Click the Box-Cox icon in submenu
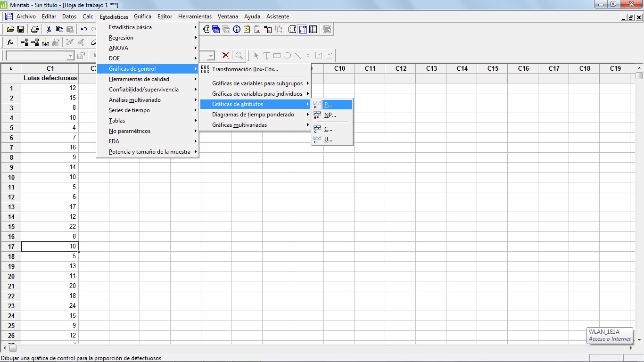This screenshot has width=644, height=362. tap(205, 69)
